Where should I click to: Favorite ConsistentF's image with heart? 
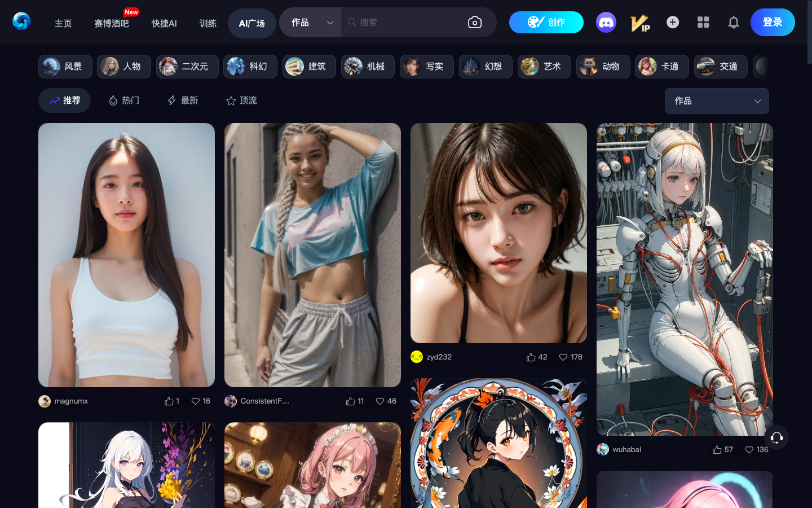(x=380, y=401)
